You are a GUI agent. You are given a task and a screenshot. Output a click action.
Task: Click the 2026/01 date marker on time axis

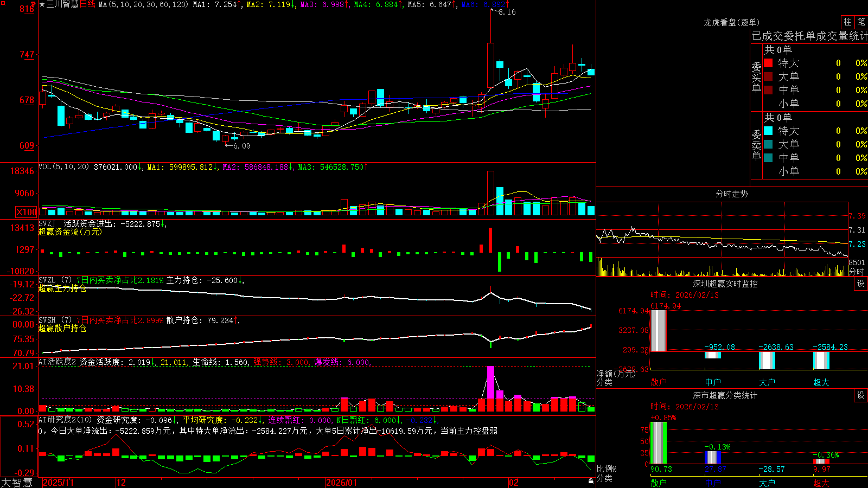pyautogui.click(x=342, y=483)
